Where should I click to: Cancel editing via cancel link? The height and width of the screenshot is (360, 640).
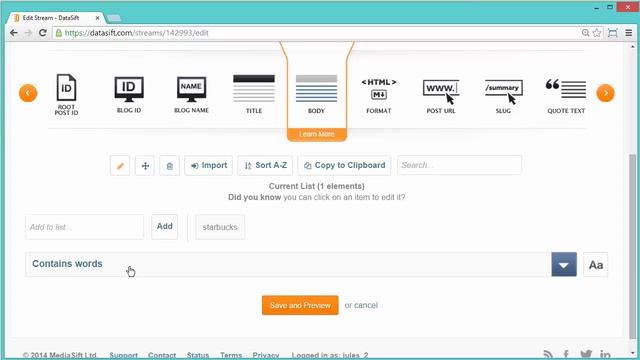pos(366,305)
